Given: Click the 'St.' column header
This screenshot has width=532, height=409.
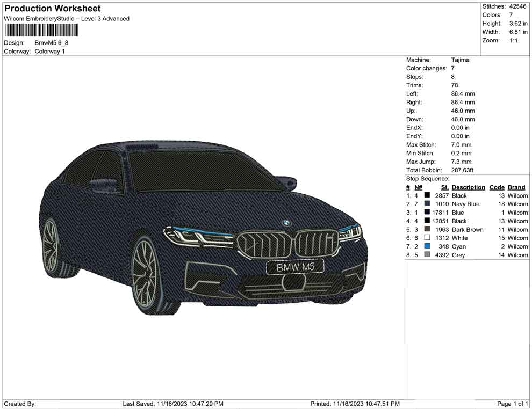Looking at the screenshot, I should (x=445, y=187).
